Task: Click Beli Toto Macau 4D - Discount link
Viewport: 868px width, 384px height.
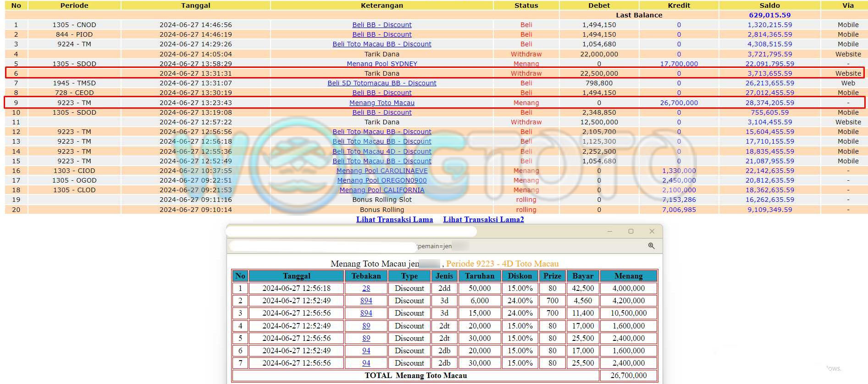Action: tap(381, 151)
